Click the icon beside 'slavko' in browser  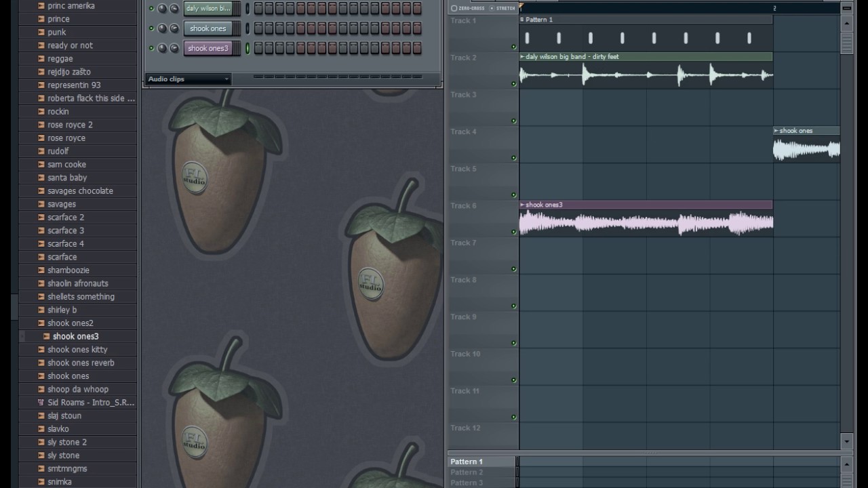point(41,429)
